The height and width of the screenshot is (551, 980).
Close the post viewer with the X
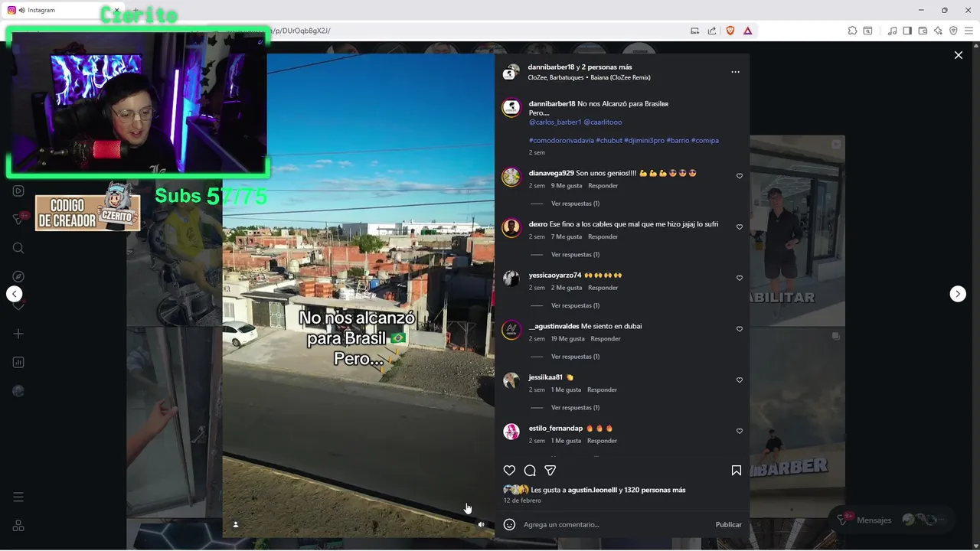click(x=958, y=55)
